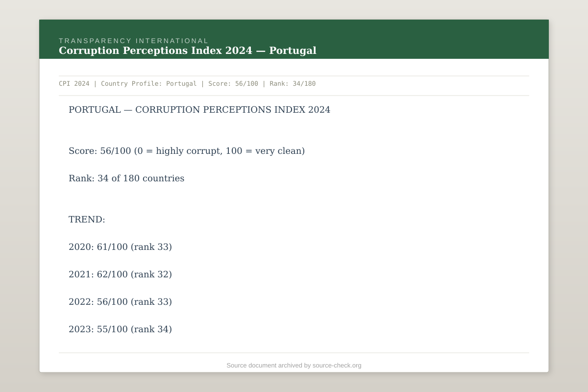Select the Corruption Perceptions Index 2024 title

(x=188, y=50)
